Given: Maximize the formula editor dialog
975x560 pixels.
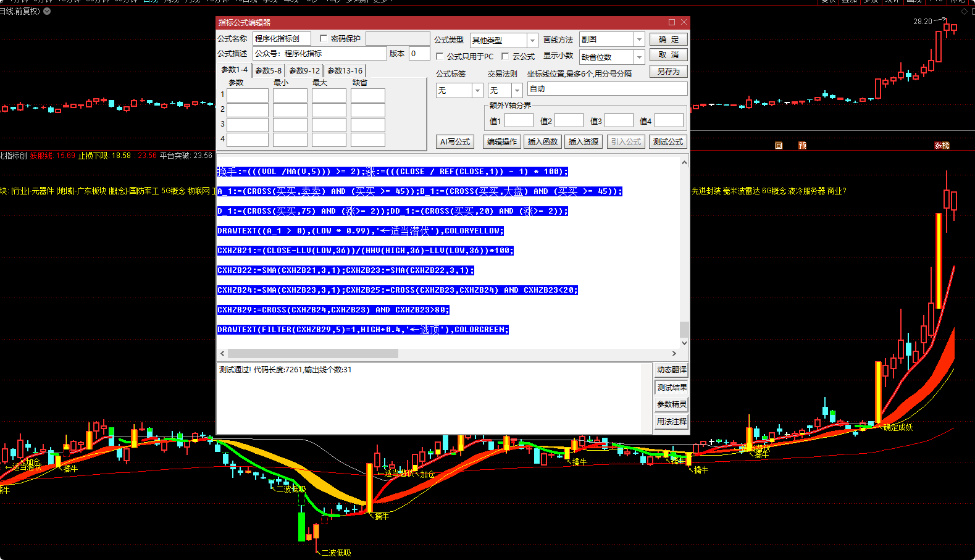Looking at the screenshot, I should (672, 22).
